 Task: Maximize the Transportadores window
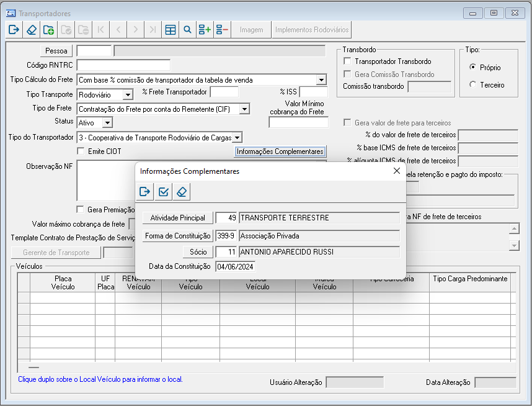point(494,13)
